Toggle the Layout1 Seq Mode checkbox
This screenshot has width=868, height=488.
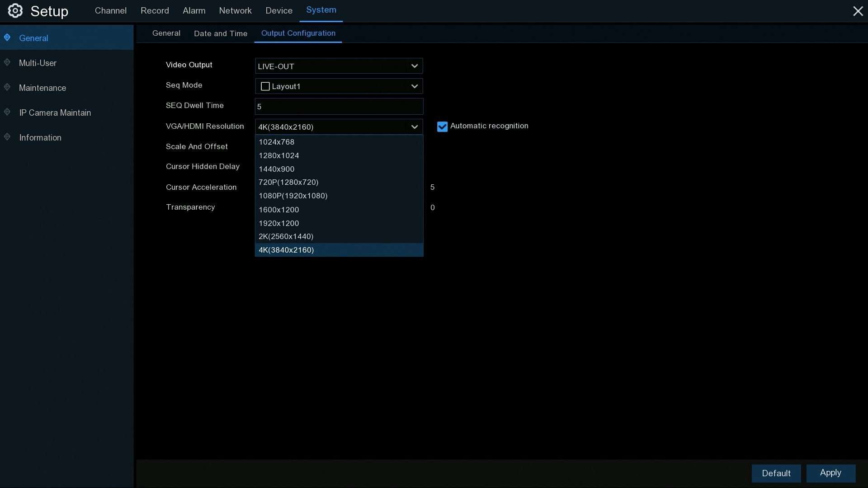pos(265,86)
